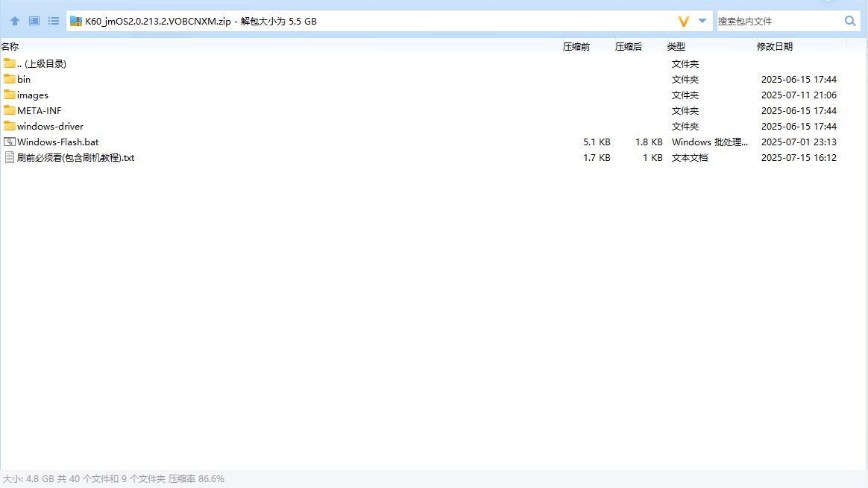The height and width of the screenshot is (488, 868).
Task: Click the magnifier search icon
Action: (x=850, y=21)
